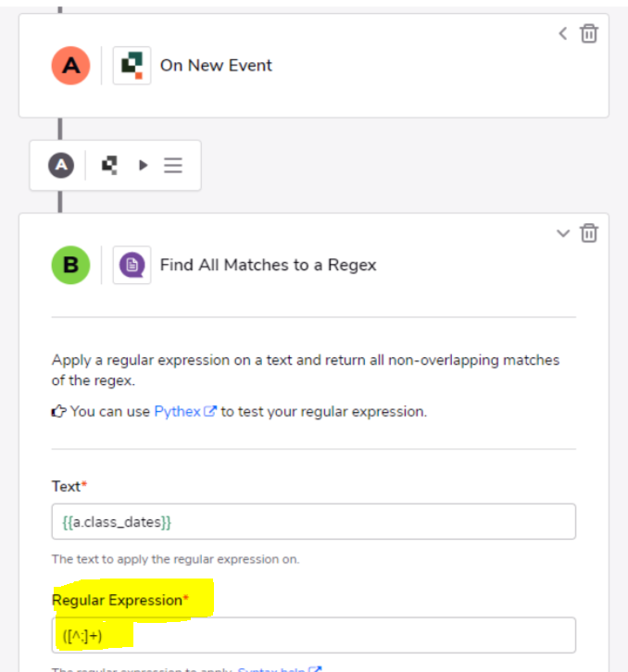Click the Text input field
Image resolution: width=628 pixels, height=672 pixels.
pos(314,521)
